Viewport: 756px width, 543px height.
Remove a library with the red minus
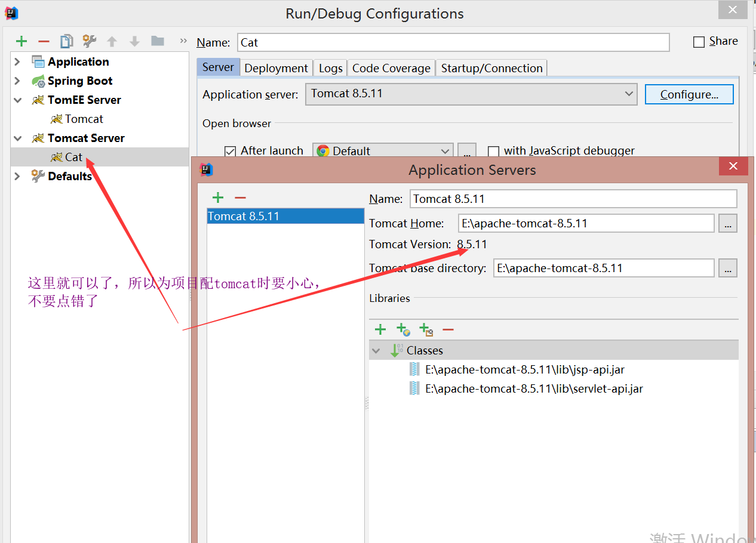447,329
